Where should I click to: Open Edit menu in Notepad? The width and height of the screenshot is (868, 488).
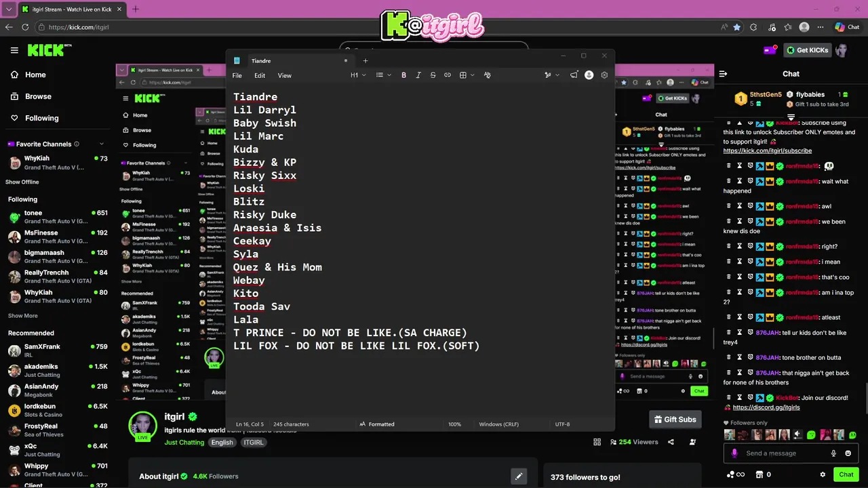click(260, 75)
